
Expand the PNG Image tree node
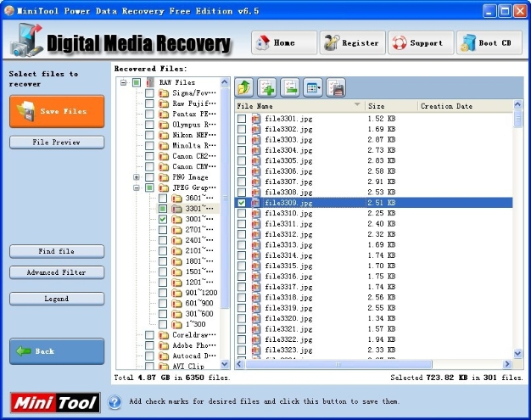point(137,177)
